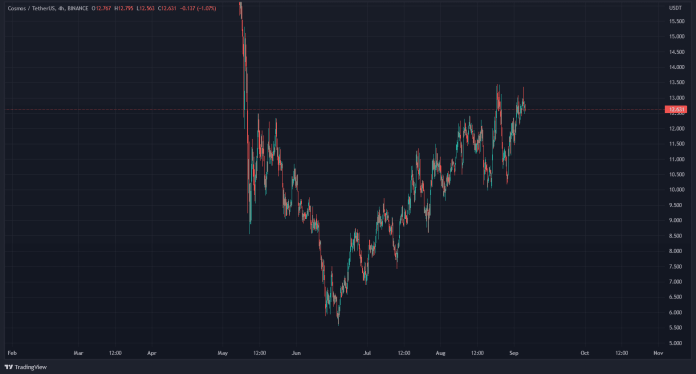Click the 11.000 price axis label

click(x=676, y=159)
